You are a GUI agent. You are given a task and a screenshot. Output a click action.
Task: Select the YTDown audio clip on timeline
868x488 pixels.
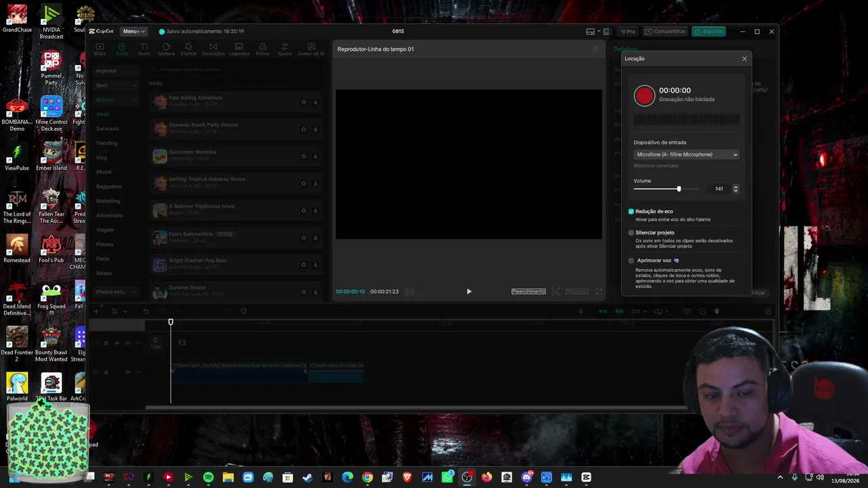point(239,372)
